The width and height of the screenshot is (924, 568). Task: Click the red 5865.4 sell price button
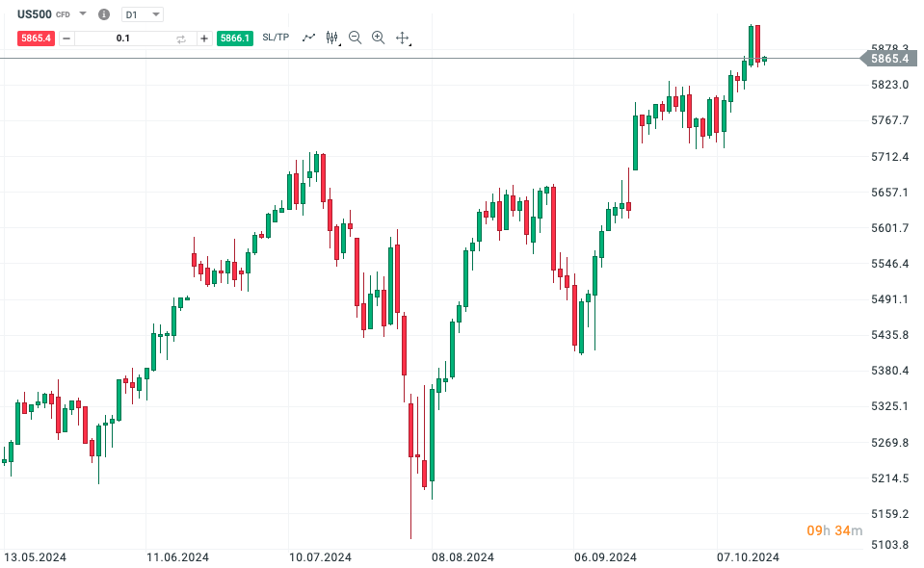click(37, 39)
